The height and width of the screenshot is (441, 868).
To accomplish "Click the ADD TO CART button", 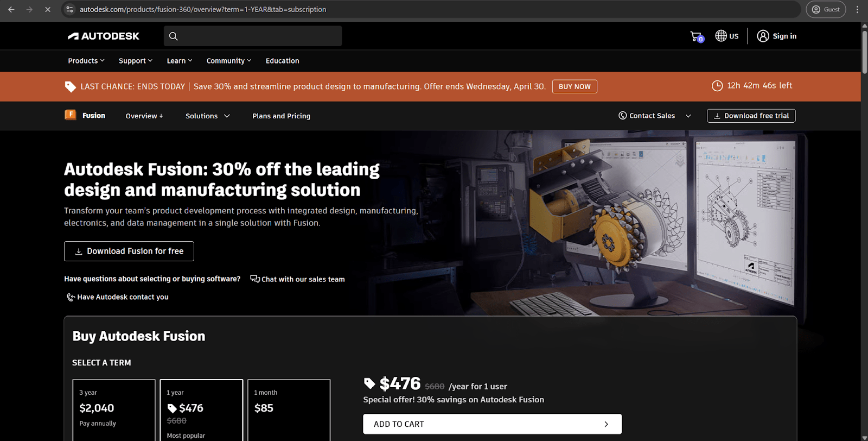I will (492, 424).
